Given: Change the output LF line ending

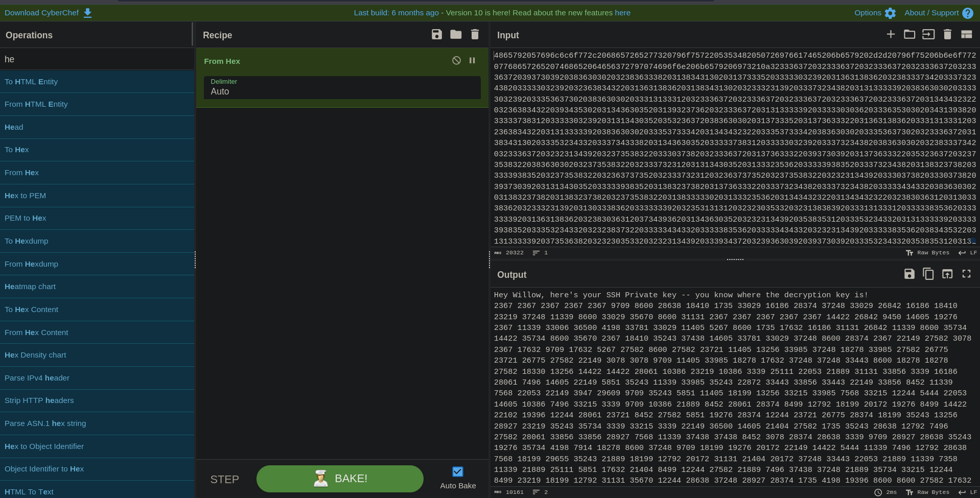Looking at the screenshot, I should click(968, 492).
